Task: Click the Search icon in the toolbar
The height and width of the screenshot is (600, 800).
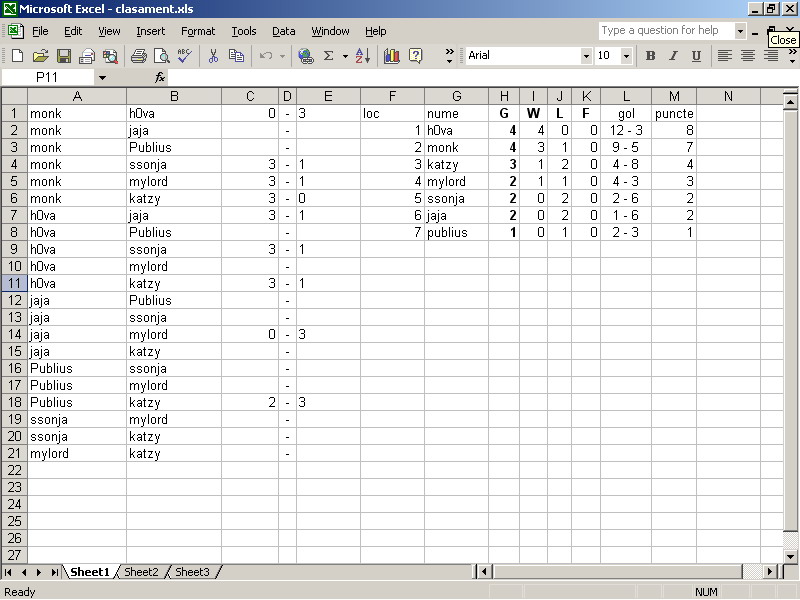Action: pyautogui.click(x=110, y=56)
